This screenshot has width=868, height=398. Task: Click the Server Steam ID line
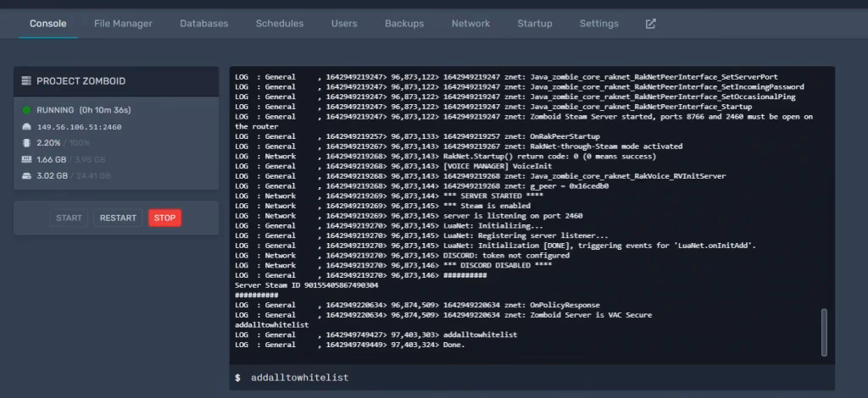click(x=307, y=285)
